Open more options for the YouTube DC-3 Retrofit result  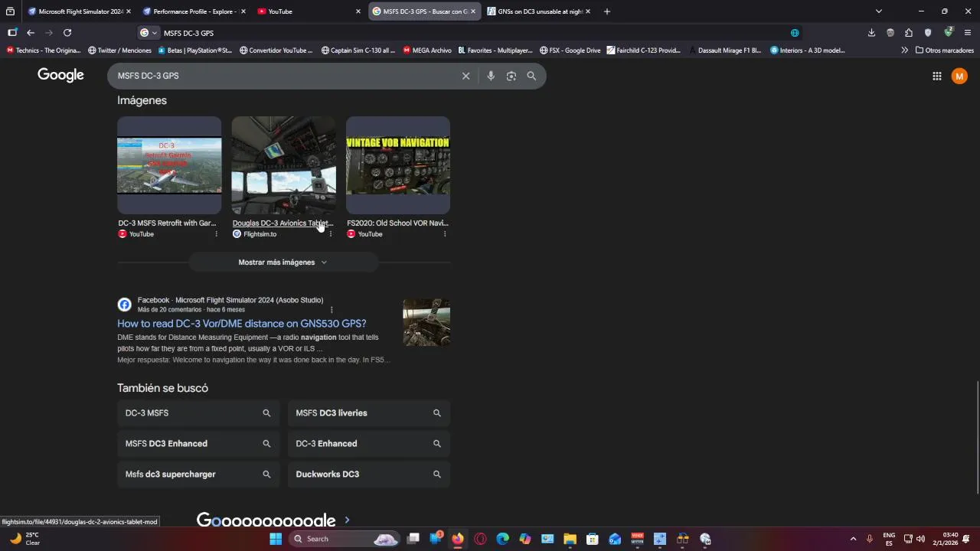(x=216, y=234)
